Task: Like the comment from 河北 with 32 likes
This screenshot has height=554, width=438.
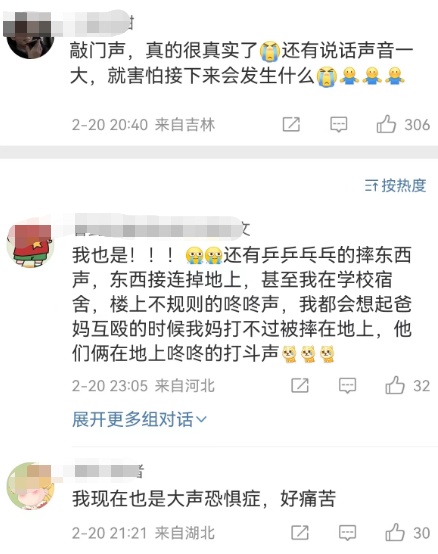Action: [395, 385]
